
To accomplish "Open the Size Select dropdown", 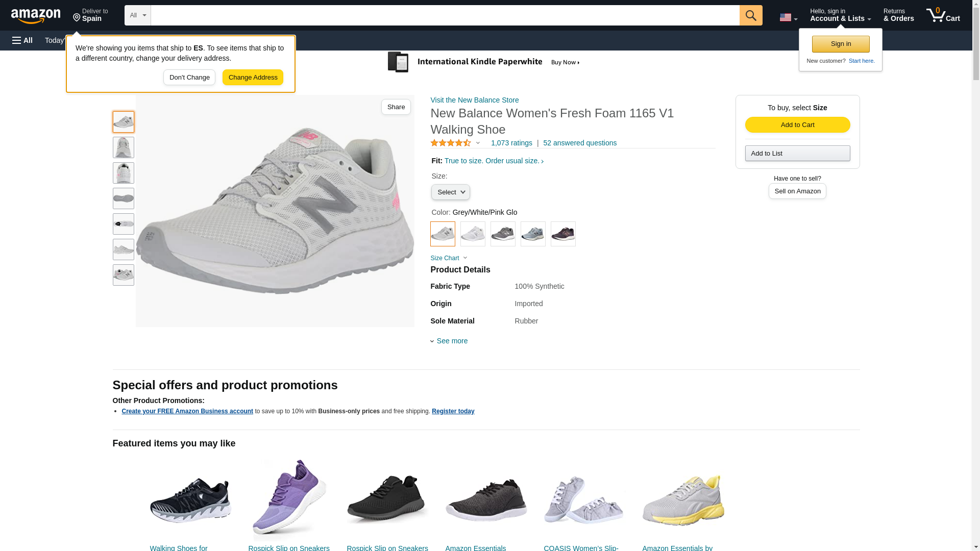I will click(450, 192).
